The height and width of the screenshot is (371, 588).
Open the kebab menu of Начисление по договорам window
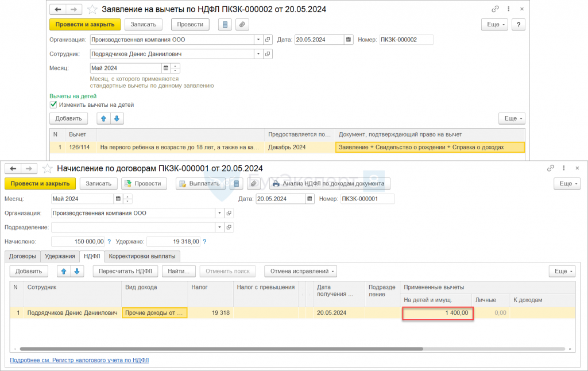click(x=564, y=168)
